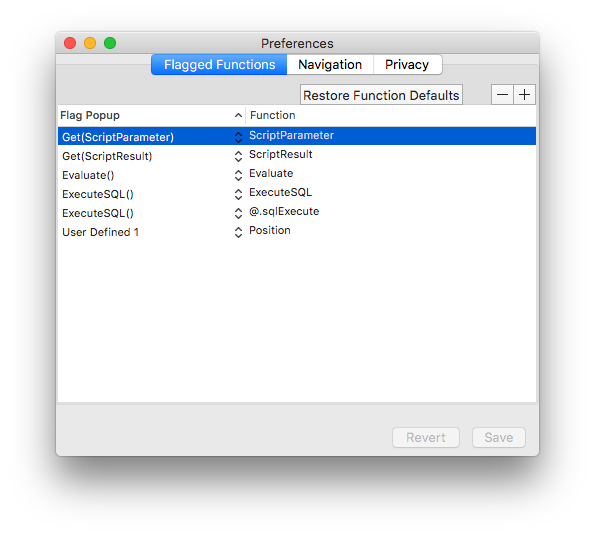Open the Get(ScriptResult) flag popup selector
This screenshot has width=595, height=536.
tap(238, 156)
